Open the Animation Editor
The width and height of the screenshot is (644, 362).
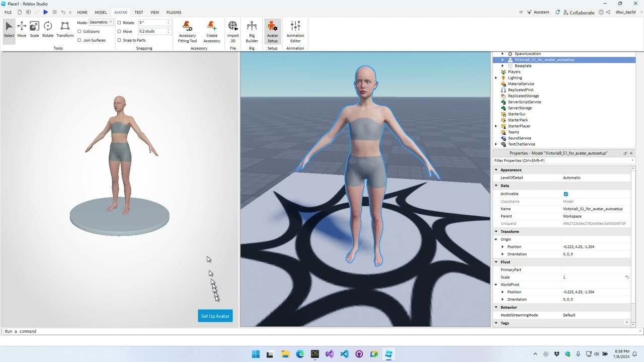point(295,32)
